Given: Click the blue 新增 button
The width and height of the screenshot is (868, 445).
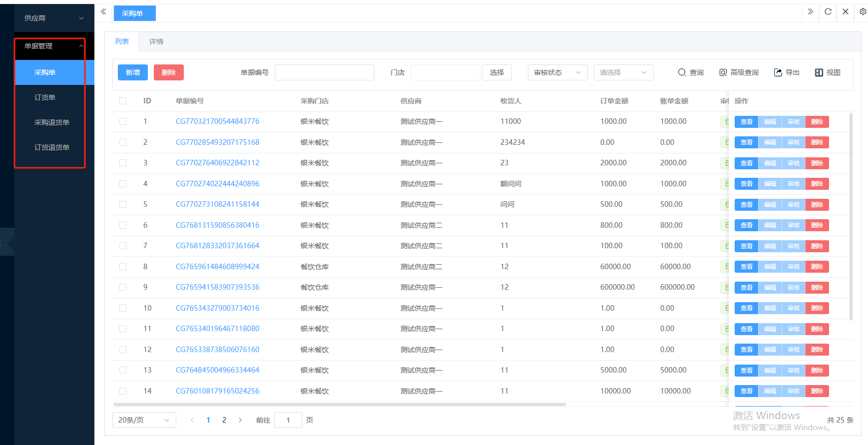Looking at the screenshot, I should [x=133, y=72].
